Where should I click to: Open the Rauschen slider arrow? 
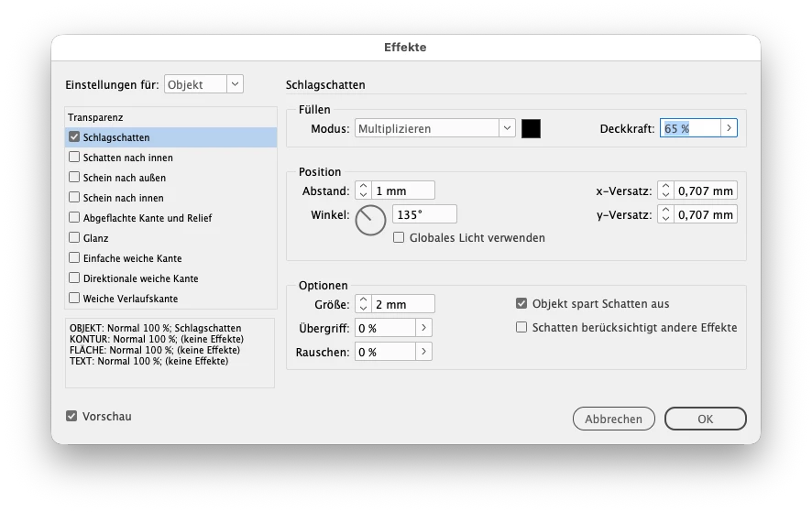click(x=423, y=352)
